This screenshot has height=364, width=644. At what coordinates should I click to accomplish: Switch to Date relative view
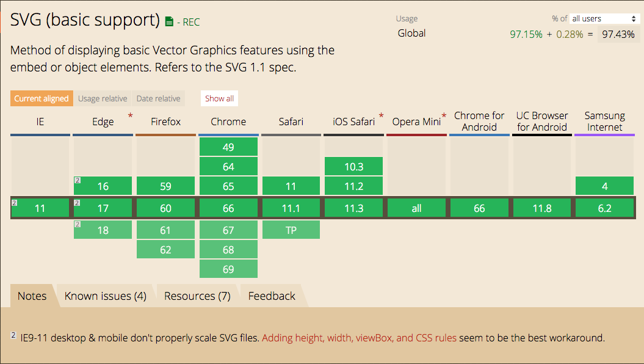pos(159,98)
